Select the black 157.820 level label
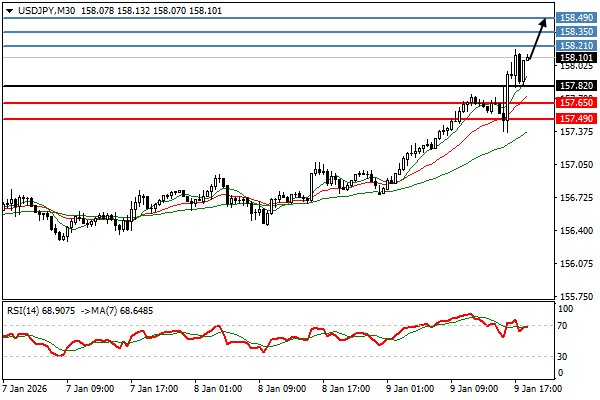Screen dimensions: 600x400 click(576, 87)
